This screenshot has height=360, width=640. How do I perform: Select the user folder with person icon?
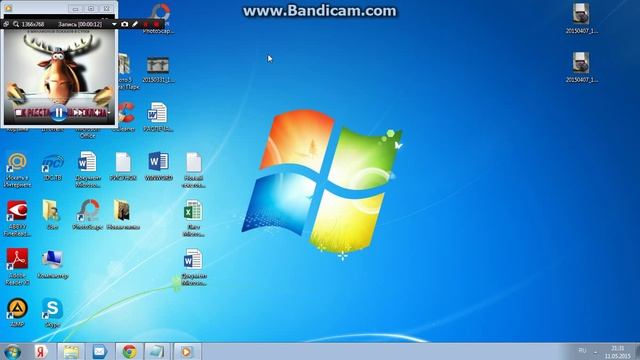pos(52,215)
